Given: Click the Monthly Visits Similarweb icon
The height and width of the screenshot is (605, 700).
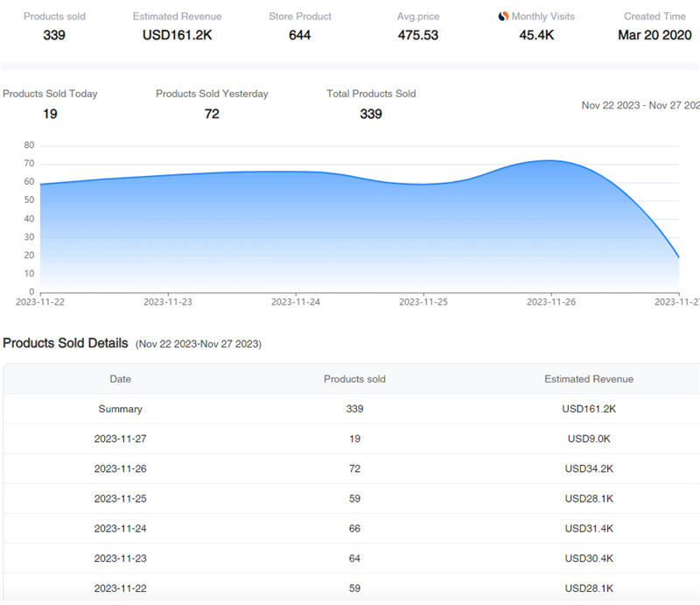Looking at the screenshot, I should pyautogui.click(x=503, y=17).
